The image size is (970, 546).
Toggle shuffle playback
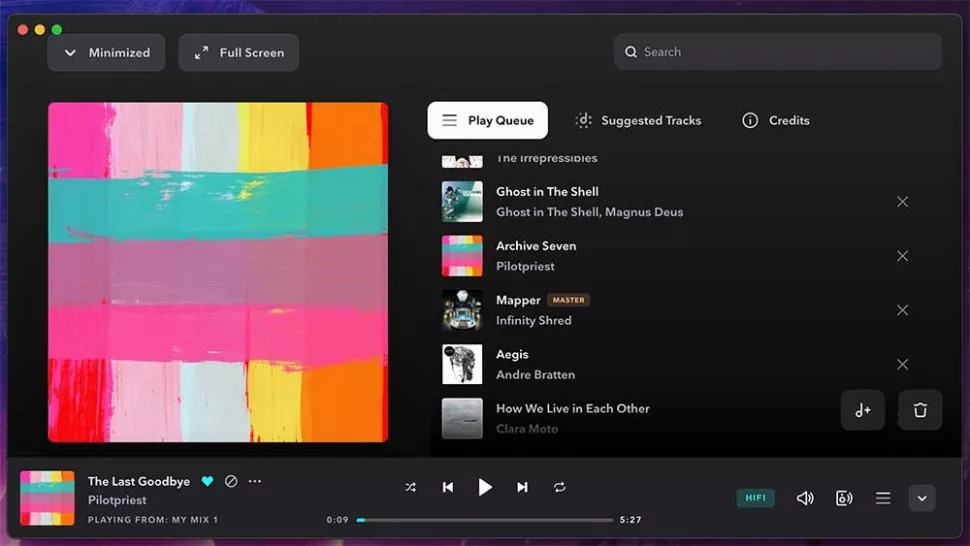coord(410,487)
